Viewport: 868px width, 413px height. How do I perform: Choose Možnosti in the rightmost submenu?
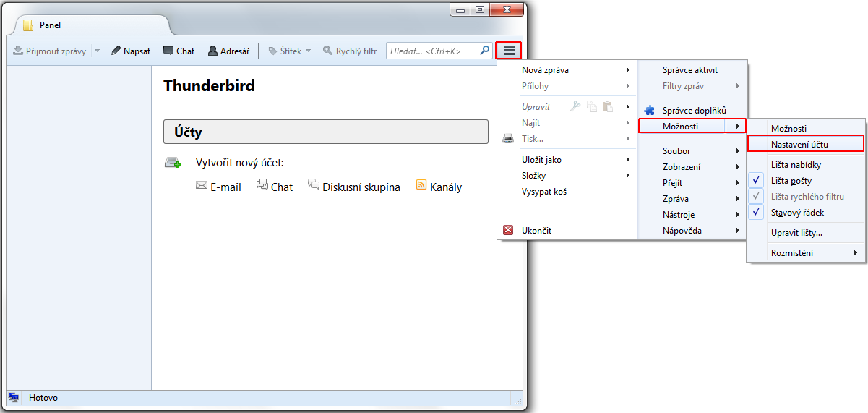[x=806, y=128]
